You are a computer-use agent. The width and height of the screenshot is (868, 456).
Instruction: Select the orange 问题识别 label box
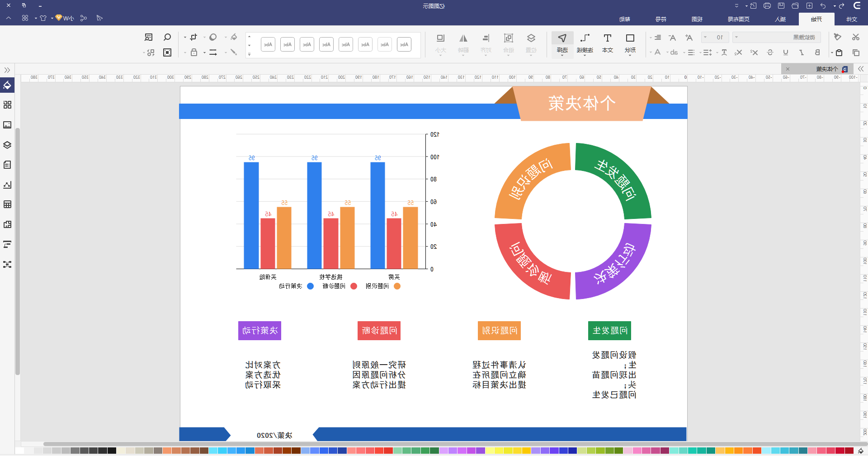click(499, 331)
